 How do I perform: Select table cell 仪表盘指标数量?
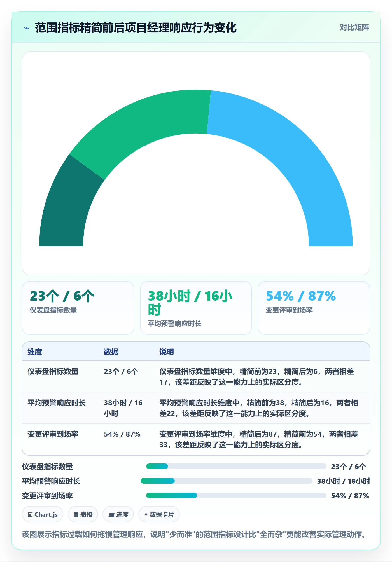[x=53, y=371]
